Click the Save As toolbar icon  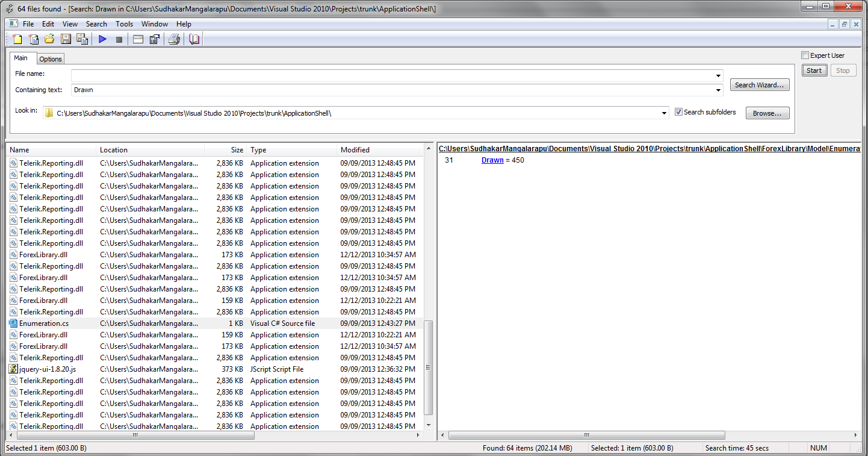81,39
